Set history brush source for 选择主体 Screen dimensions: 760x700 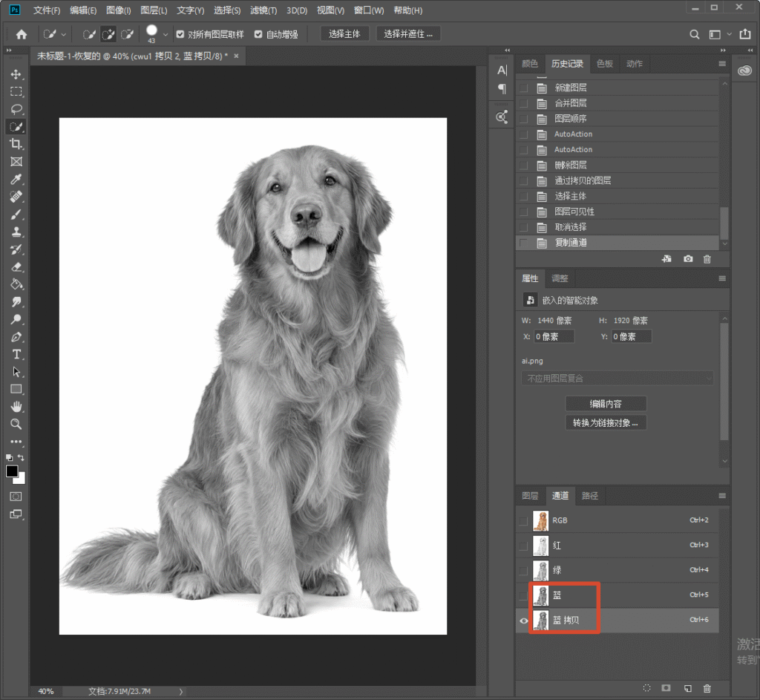523,196
